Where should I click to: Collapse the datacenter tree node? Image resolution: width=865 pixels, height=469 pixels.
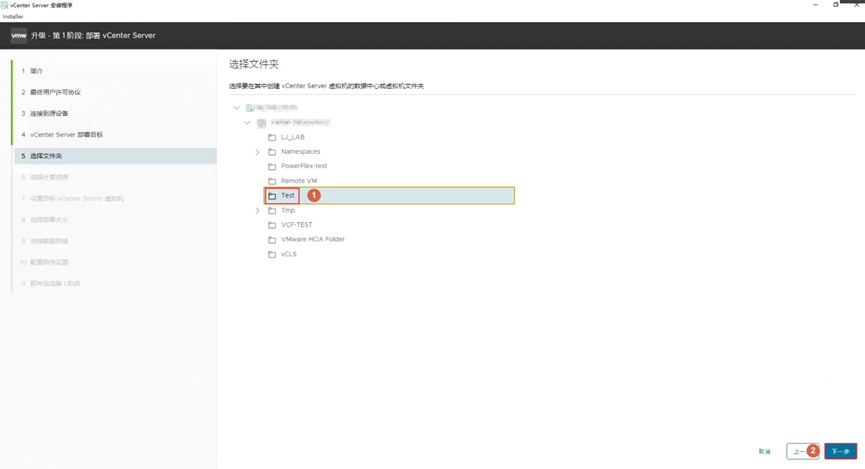click(247, 122)
